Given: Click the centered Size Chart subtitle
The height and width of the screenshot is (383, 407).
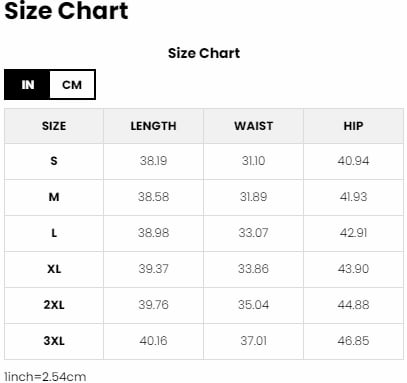Looking at the screenshot, I should click(204, 53).
